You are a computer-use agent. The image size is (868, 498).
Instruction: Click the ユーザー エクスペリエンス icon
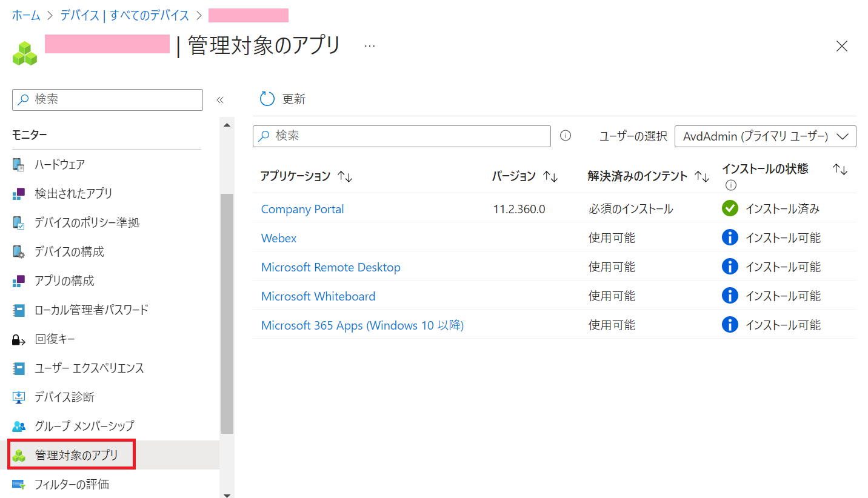pyautogui.click(x=19, y=368)
